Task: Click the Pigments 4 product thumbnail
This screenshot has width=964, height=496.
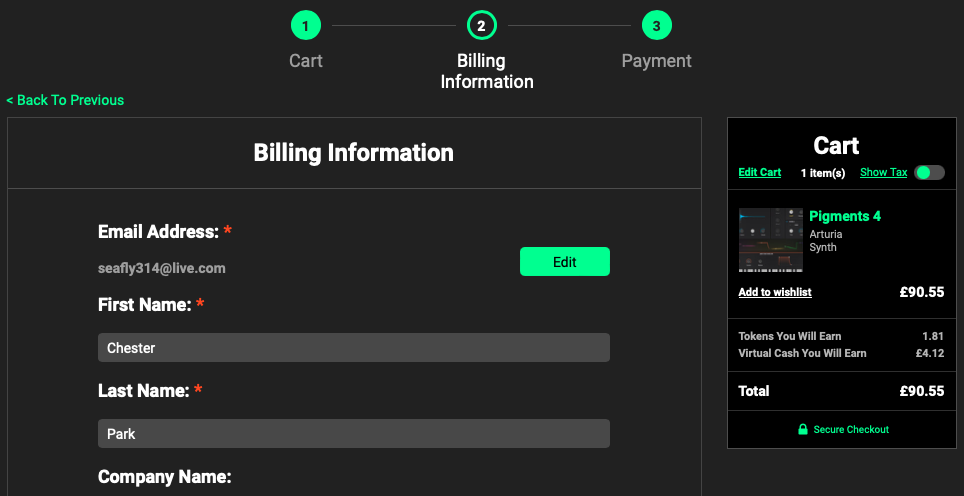Action: (770, 240)
